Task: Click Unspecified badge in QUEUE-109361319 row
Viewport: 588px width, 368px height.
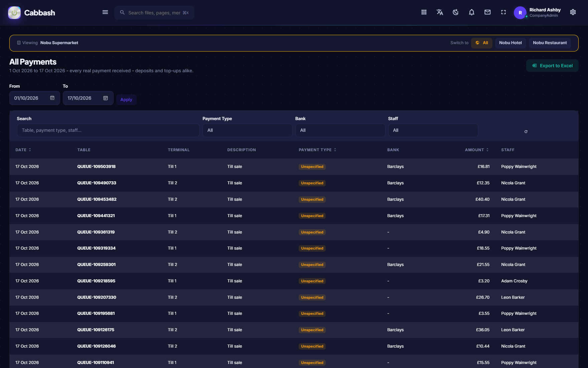Action: (x=312, y=232)
